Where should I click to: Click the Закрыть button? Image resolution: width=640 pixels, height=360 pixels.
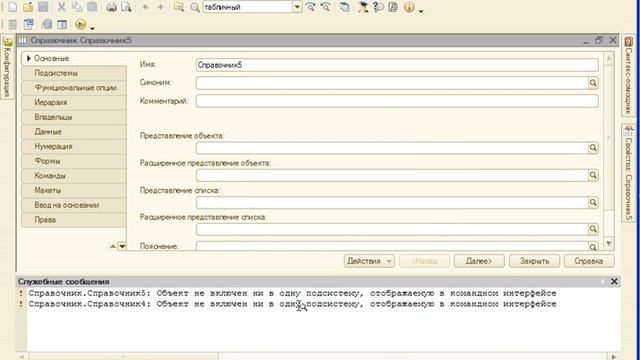[534, 261]
